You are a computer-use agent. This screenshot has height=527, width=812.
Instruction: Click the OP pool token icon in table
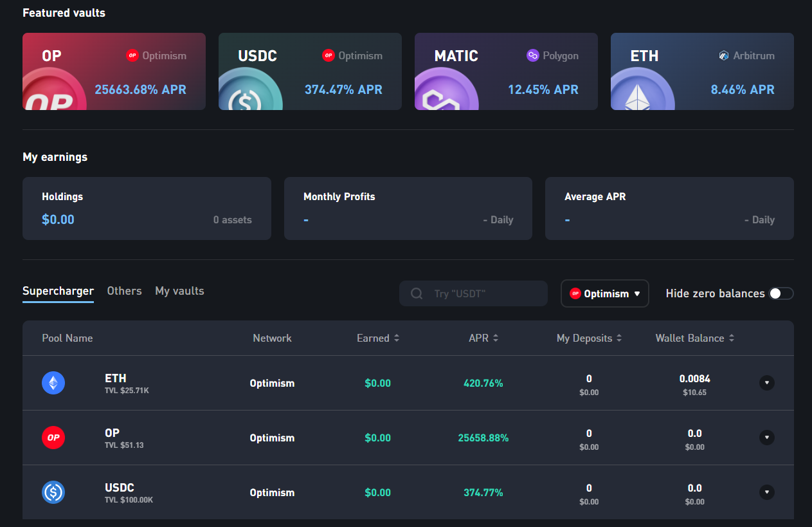point(53,438)
